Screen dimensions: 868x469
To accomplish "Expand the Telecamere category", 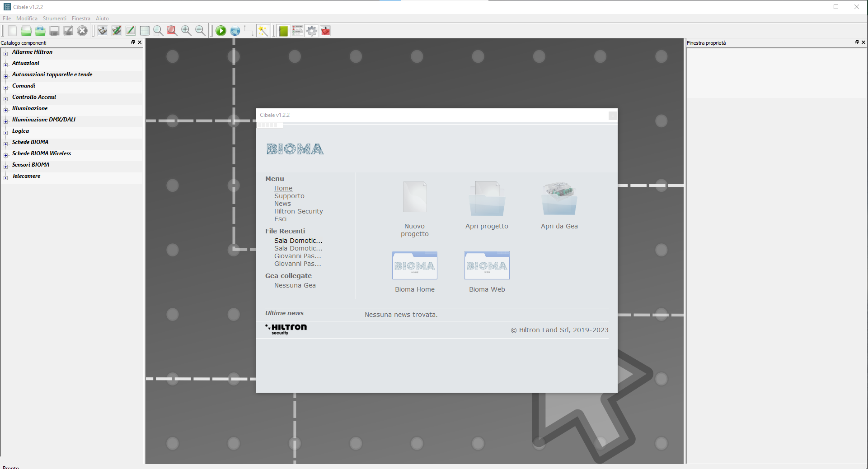I will tap(6, 178).
